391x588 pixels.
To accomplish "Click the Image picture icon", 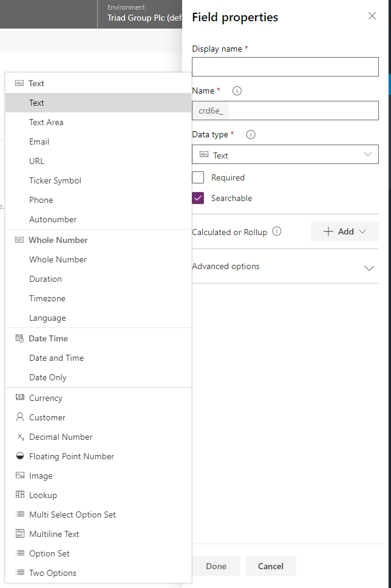I will [20, 476].
